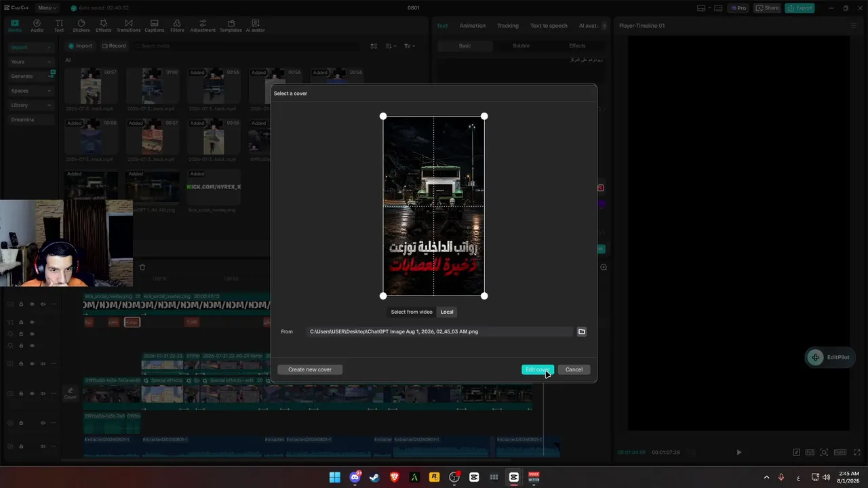Show hidden system tray icons

(x=766, y=477)
